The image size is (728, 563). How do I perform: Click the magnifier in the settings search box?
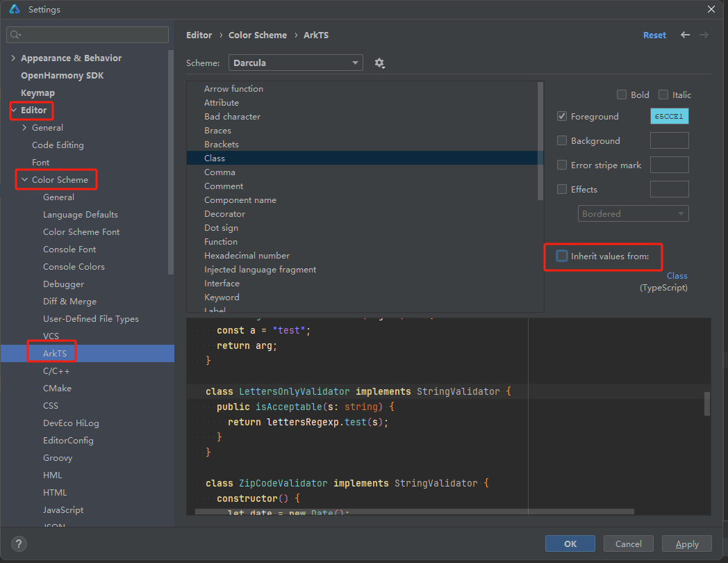click(15, 34)
